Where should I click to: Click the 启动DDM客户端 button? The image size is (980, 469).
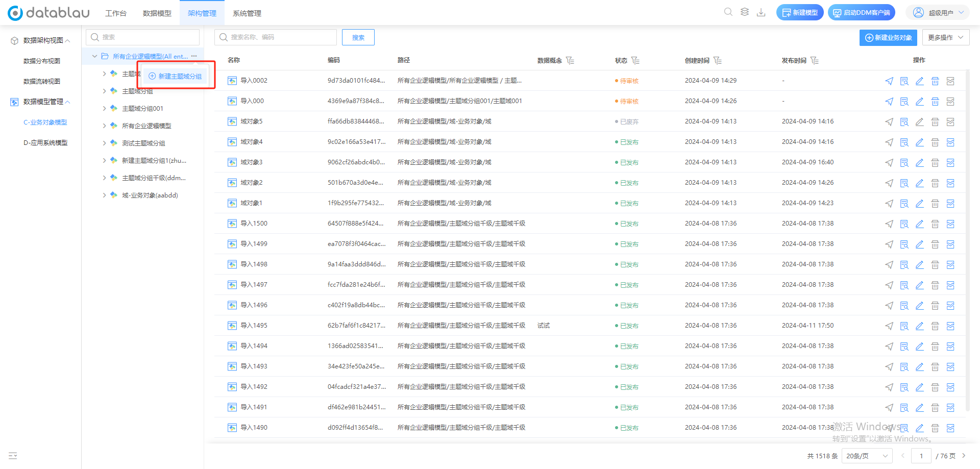pos(862,12)
